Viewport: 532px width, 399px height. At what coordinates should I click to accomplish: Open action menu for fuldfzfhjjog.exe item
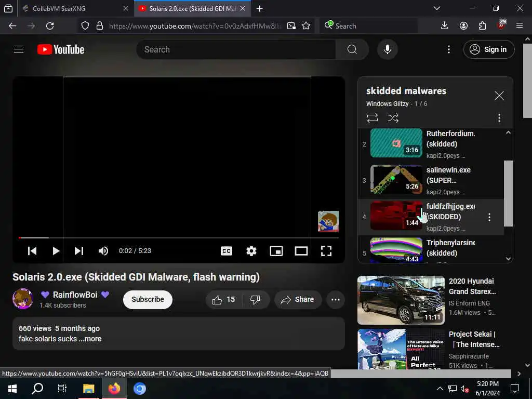[x=489, y=217]
